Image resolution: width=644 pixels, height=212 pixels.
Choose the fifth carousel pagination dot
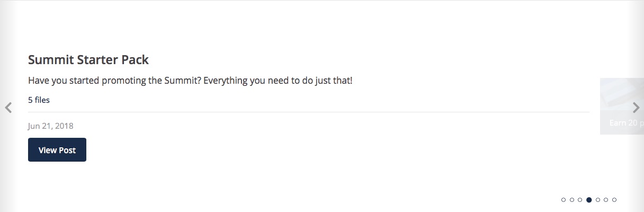click(597, 200)
